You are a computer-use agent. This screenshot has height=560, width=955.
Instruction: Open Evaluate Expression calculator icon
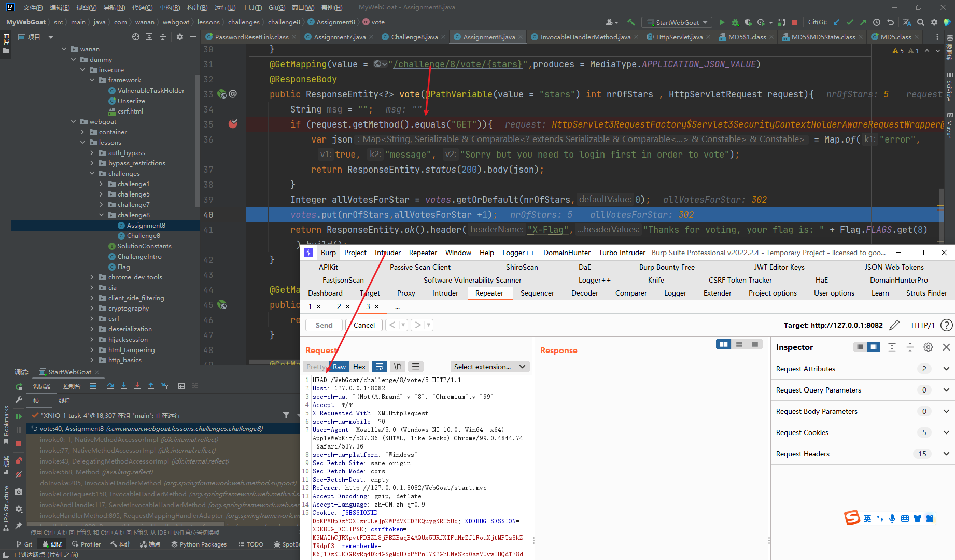pyautogui.click(x=181, y=386)
